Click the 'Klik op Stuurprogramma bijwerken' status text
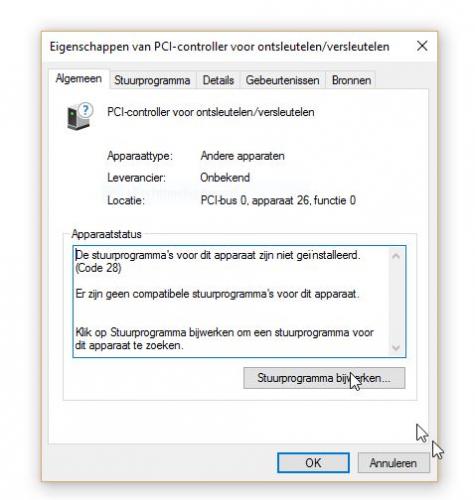The width and height of the screenshot is (475, 500). (224, 338)
